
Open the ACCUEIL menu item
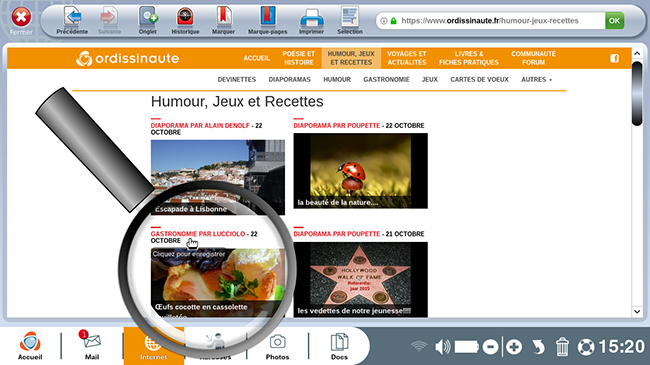257,58
